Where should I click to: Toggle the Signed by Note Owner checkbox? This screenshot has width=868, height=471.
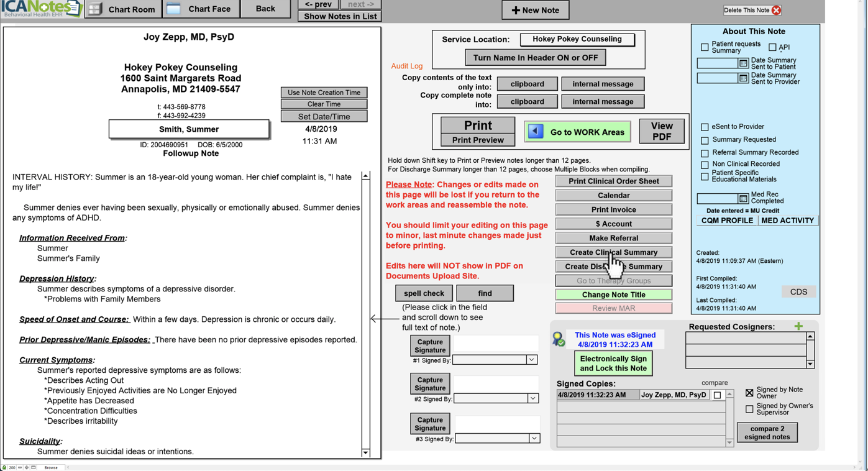(x=749, y=393)
